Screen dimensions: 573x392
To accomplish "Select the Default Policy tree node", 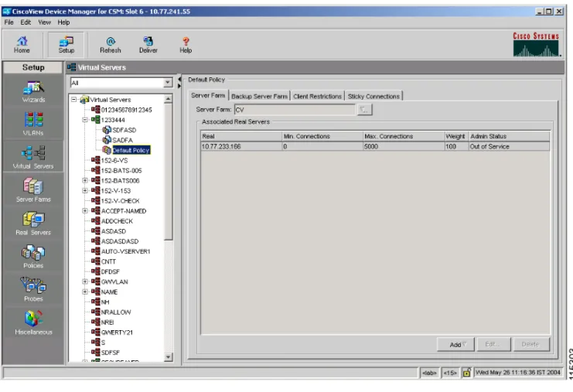I will (131, 150).
